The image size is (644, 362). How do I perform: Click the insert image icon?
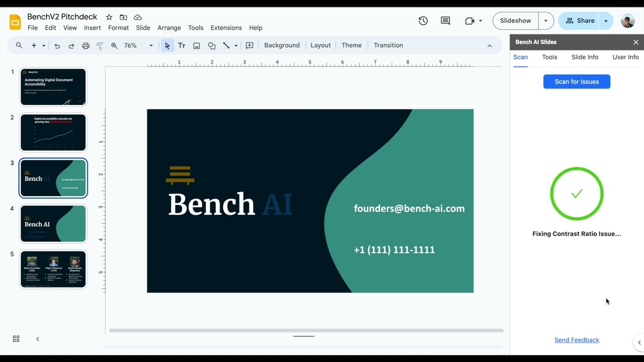pyautogui.click(x=196, y=45)
